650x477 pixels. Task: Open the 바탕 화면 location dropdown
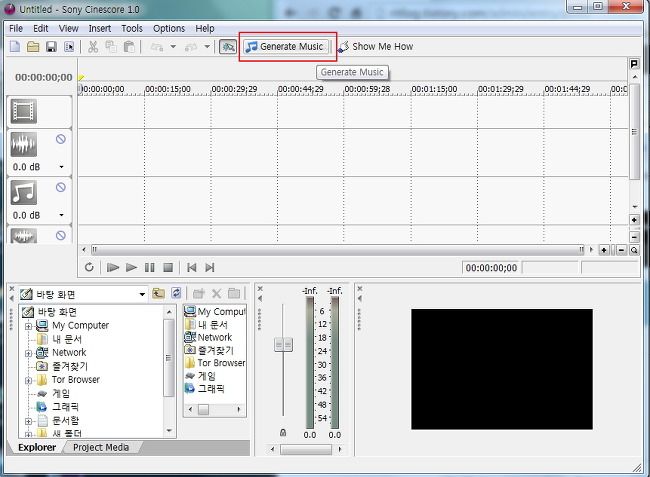(142, 294)
